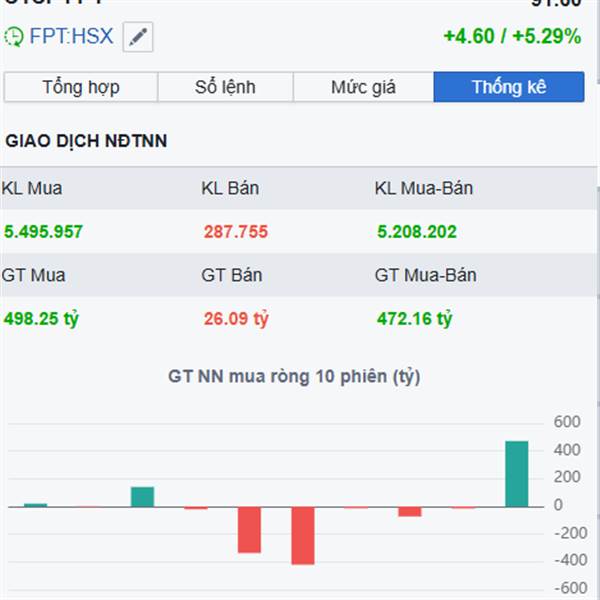Viewport: 600px width, 600px height.
Task: Select the Thống kê tab
Action: coord(509,87)
